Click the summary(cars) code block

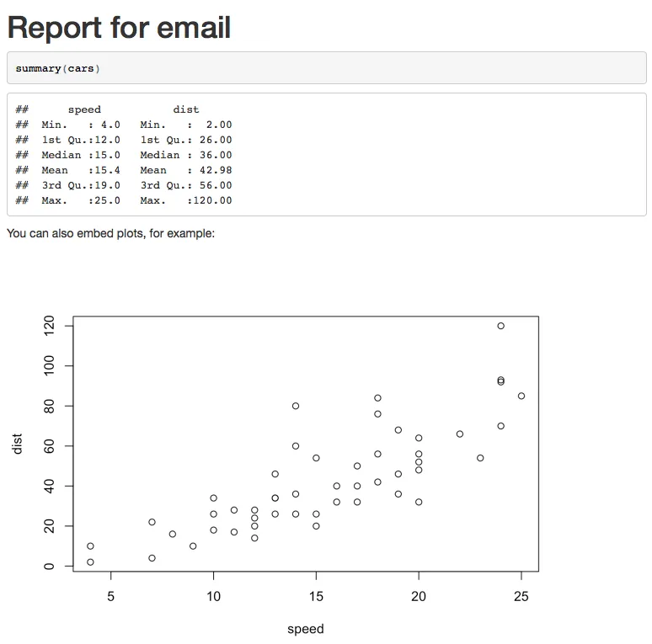[x=57, y=68]
